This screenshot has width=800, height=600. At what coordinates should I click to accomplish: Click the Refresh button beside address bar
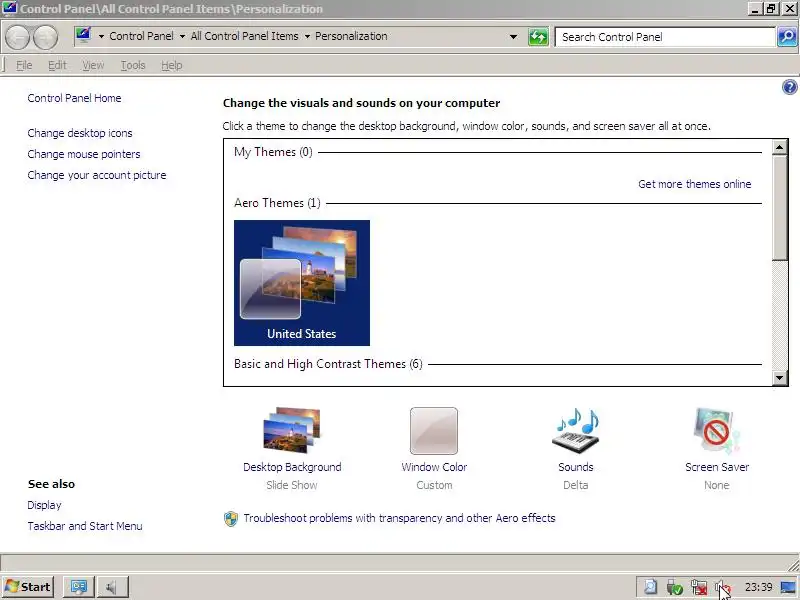tap(538, 37)
